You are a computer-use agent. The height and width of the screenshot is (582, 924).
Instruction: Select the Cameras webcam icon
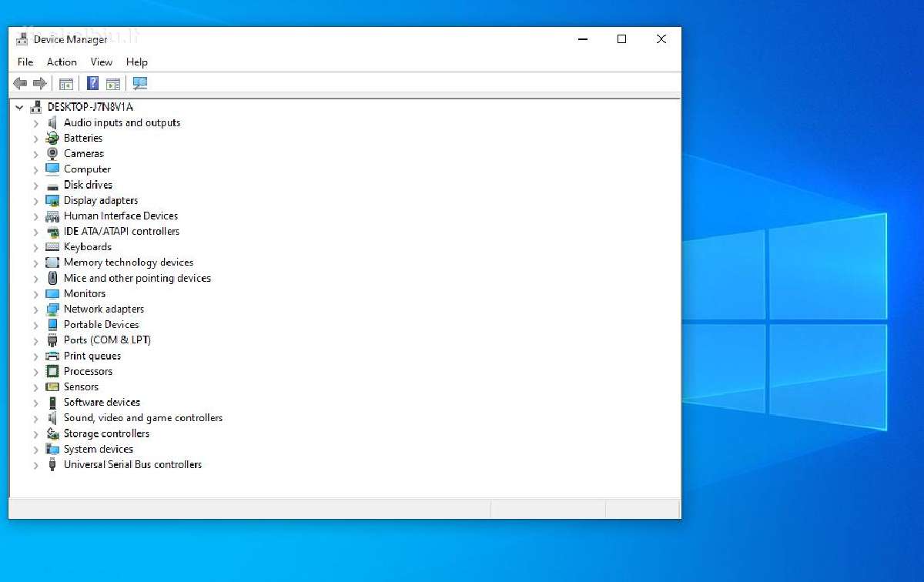coord(52,153)
